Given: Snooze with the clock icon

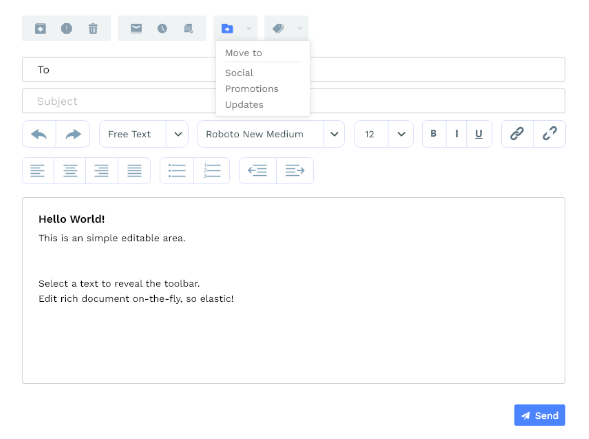Looking at the screenshot, I should [162, 29].
